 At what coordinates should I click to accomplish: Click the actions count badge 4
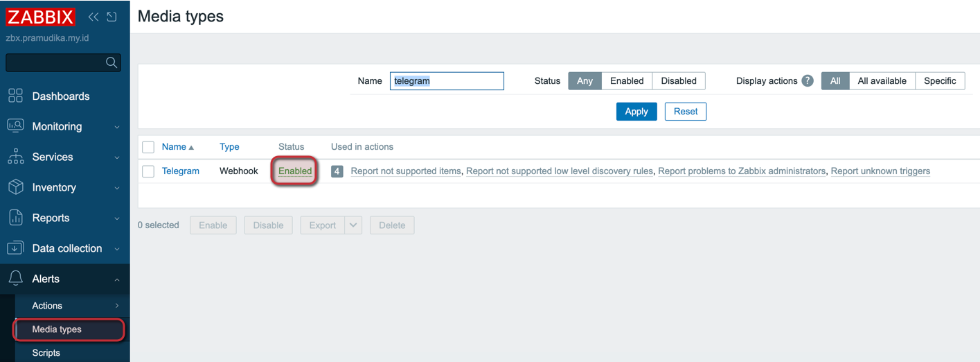337,171
